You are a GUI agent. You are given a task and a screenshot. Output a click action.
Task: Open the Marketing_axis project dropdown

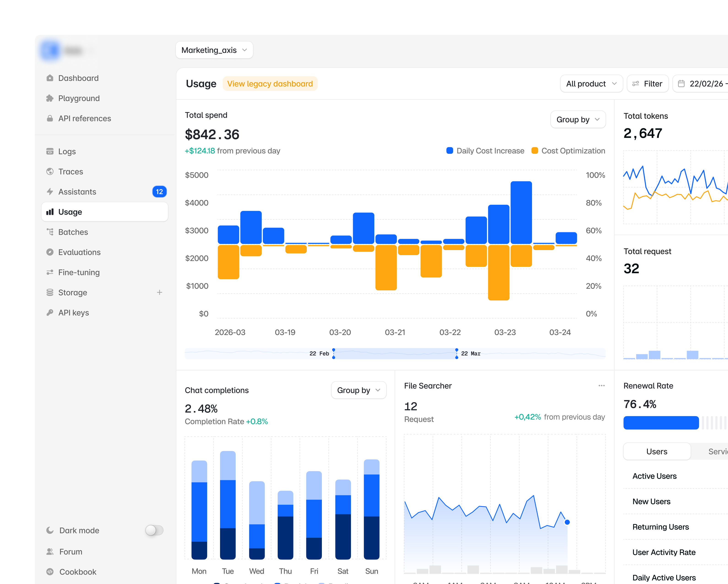tap(215, 50)
